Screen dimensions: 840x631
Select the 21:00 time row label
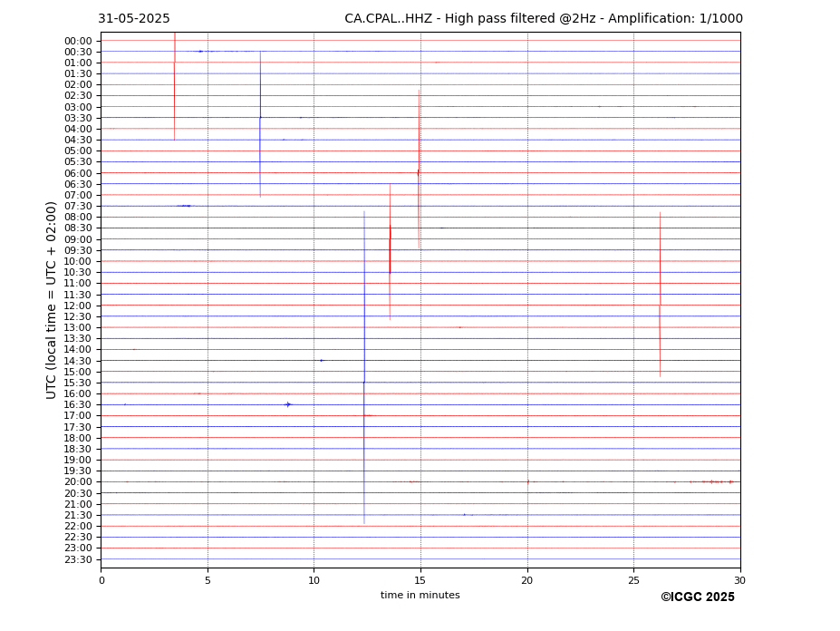pyautogui.click(x=78, y=504)
